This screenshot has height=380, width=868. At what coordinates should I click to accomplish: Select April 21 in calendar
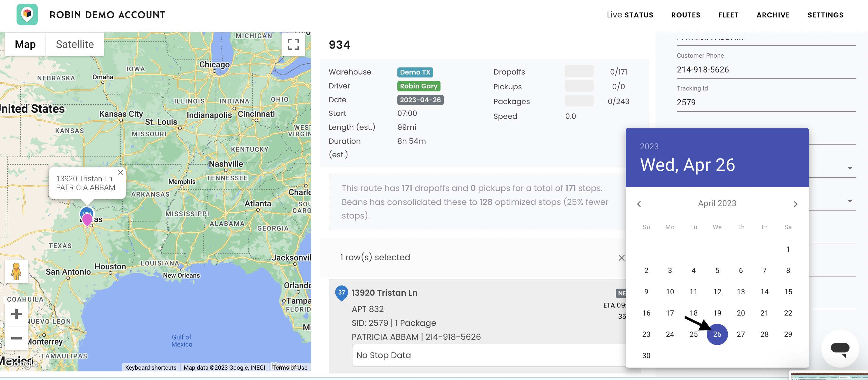764,313
